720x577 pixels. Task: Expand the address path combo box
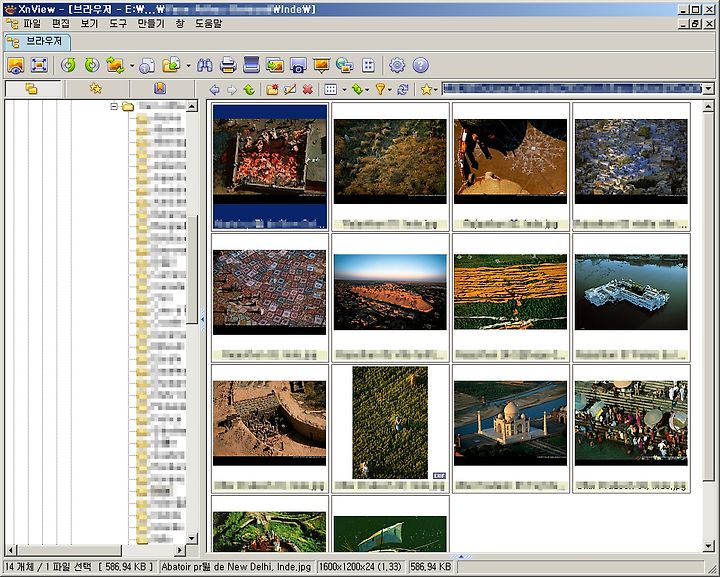click(x=709, y=89)
